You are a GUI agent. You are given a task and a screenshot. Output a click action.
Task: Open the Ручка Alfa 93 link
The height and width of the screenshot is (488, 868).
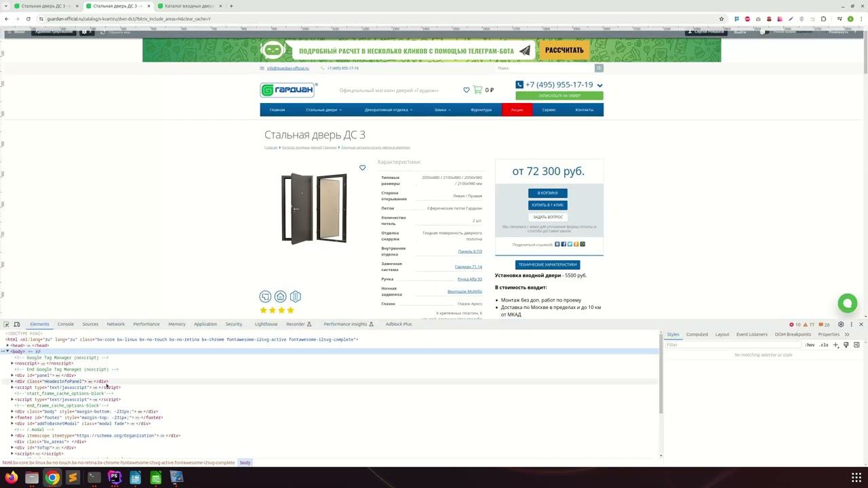pos(470,279)
